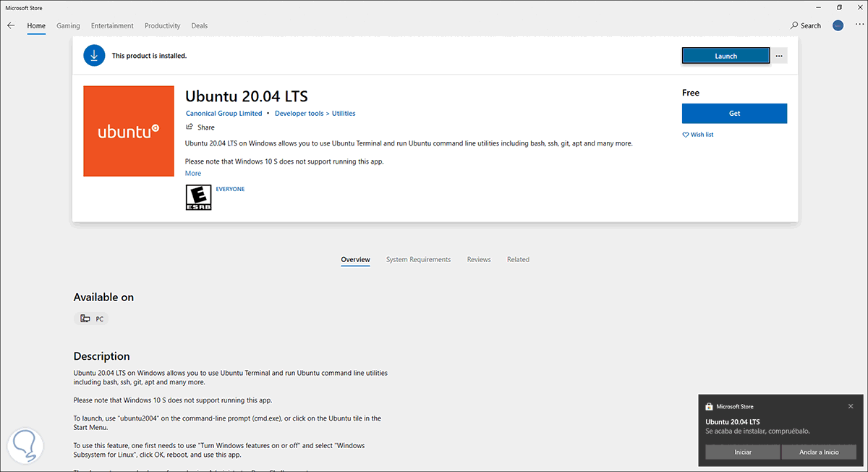Click the blue Get button
868x472 pixels.
[x=734, y=114]
